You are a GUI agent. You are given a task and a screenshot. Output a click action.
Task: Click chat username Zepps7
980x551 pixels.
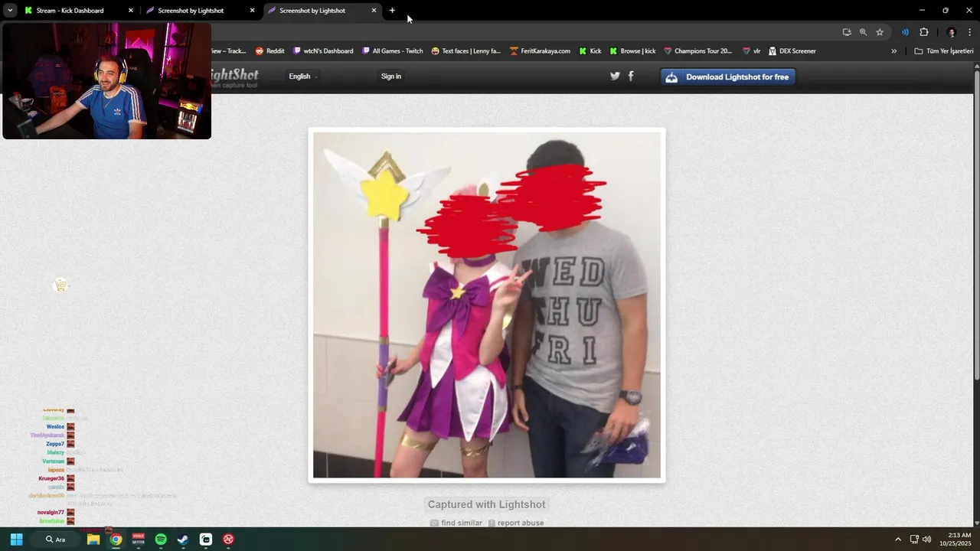click(x=55, y=444)
